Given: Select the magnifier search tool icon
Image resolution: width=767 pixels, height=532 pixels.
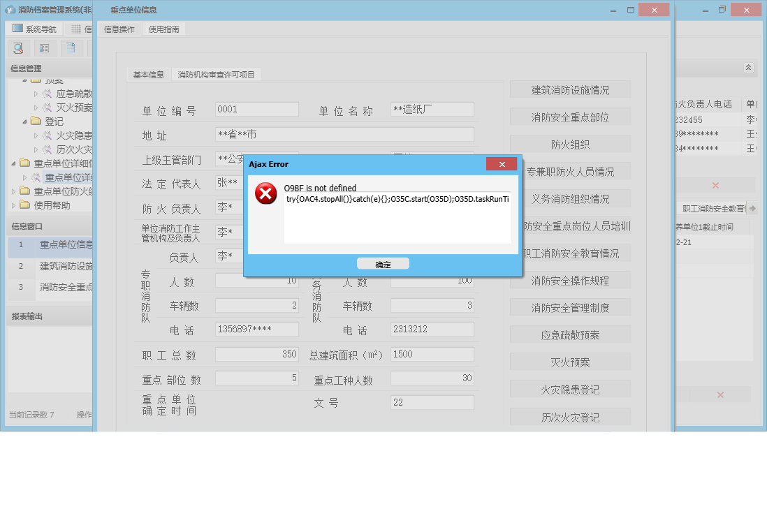Looking at the screenshot, I should pyautogui.click(x=19, y=48).
